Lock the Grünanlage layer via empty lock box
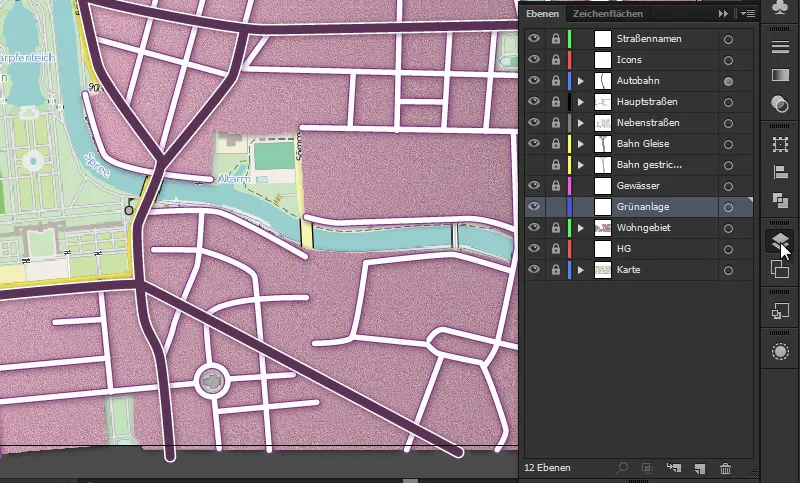 pos(556,207)
